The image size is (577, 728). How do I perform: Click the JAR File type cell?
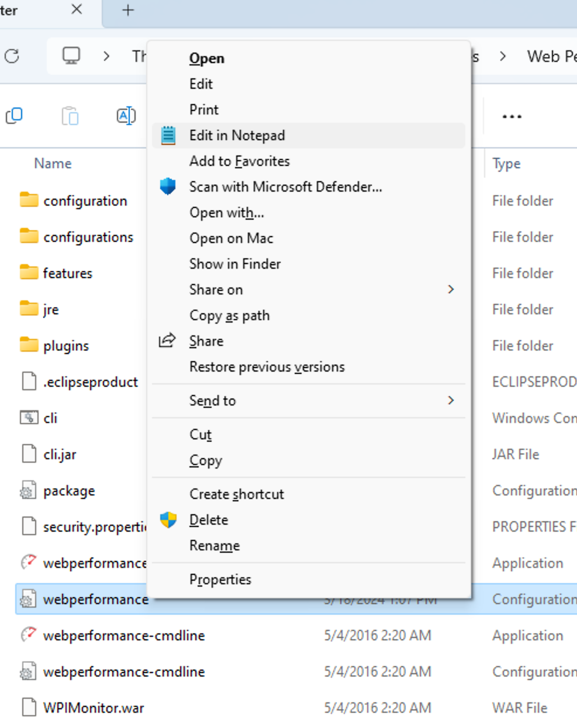(x=516, y=455)
